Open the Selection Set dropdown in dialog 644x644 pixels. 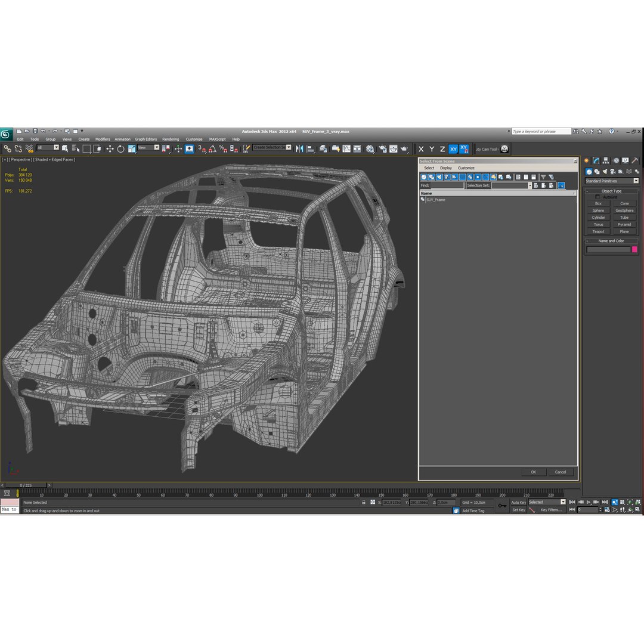(x=512, y=185)
